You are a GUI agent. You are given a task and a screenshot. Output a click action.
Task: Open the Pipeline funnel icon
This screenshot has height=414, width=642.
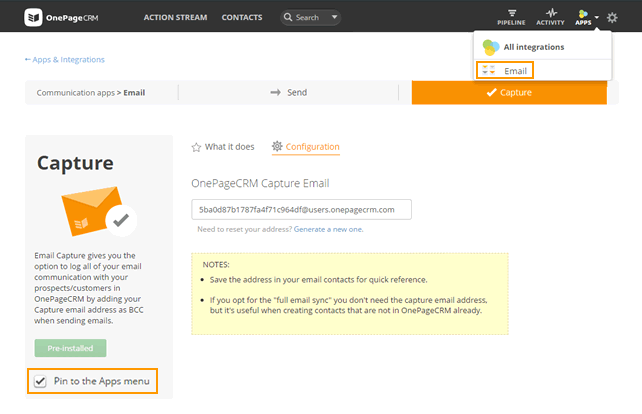(x=512, y=13)
